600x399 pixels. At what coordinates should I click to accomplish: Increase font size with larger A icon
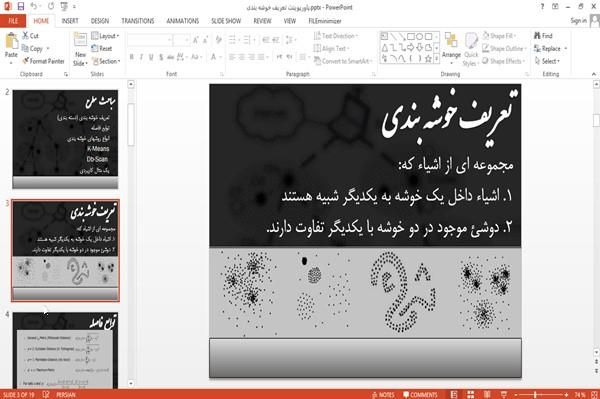(196, 39)
